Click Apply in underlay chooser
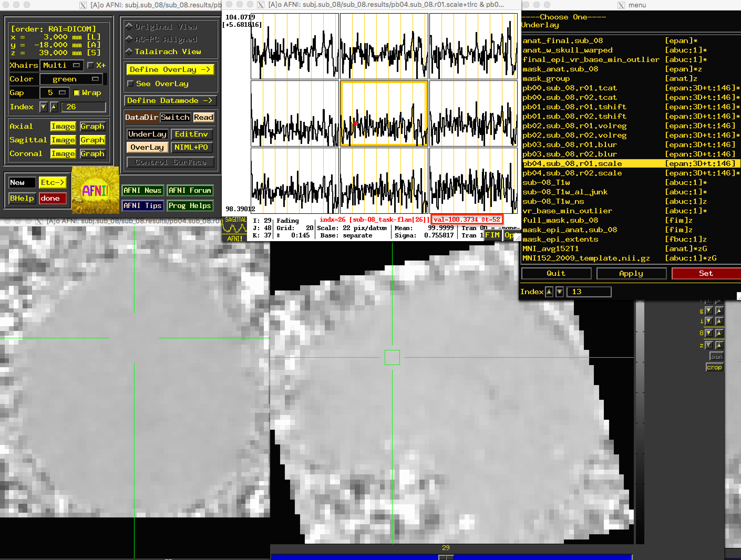The width and height of the screenshot is (741, 560). click(631, 273)
